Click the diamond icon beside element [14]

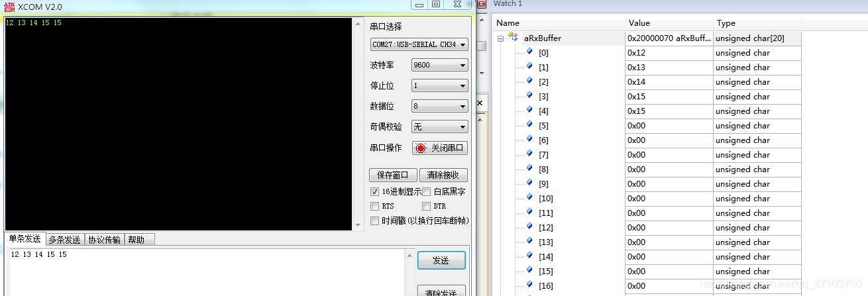pos(529,256)
